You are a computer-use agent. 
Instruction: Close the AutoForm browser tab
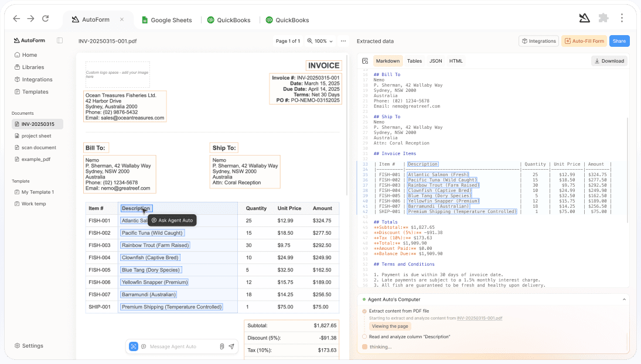point(122,19)
